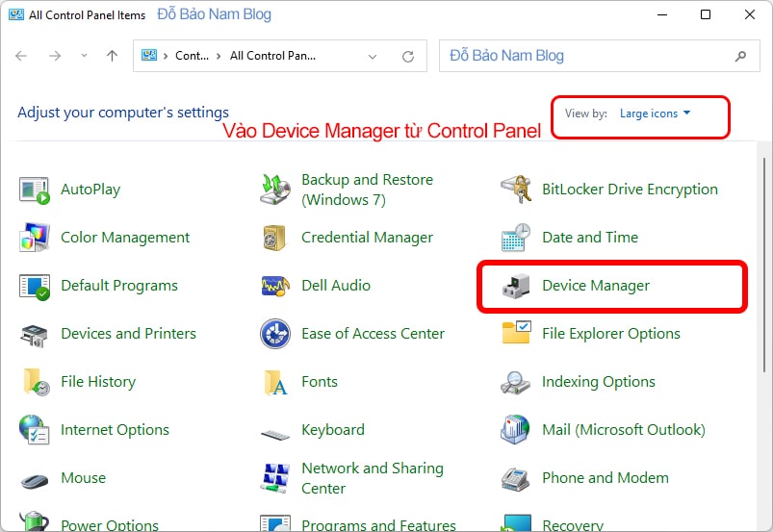Click the Default Programs link text

click(x=119, y=286)
